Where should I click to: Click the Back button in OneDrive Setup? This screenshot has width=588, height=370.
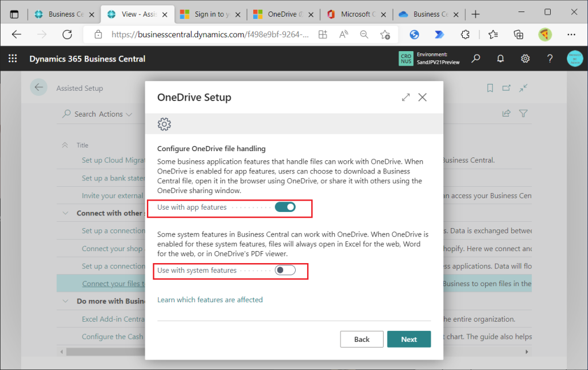click(362, 339)
